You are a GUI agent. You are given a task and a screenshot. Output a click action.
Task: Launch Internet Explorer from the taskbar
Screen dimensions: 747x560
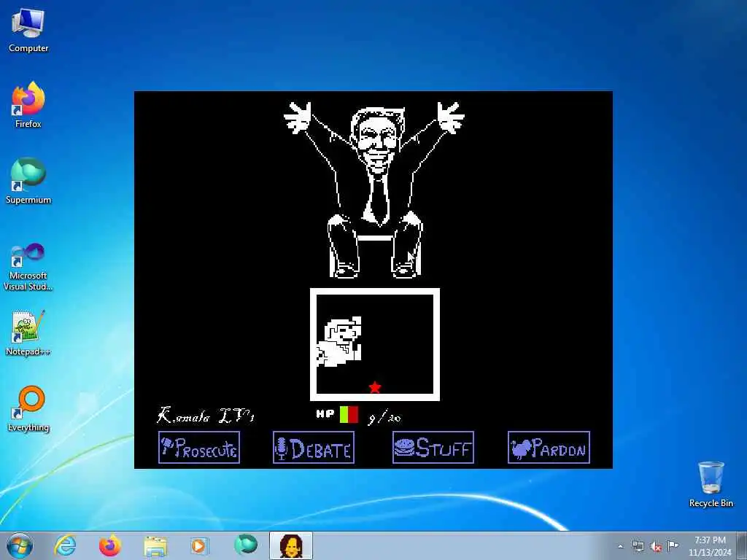pos(65,545)
